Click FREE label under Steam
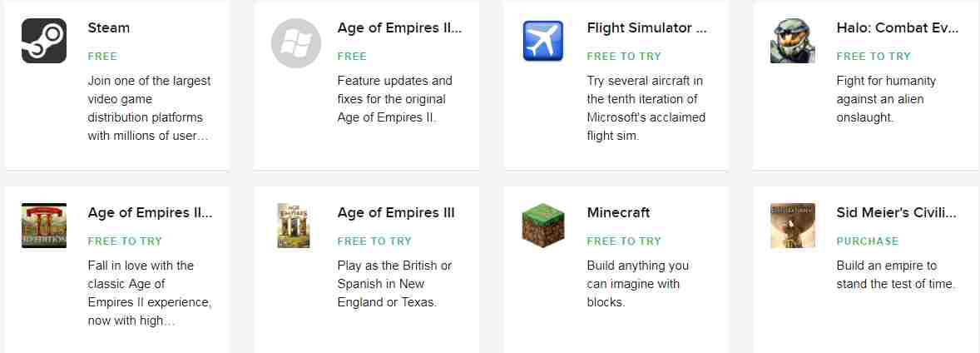980x353 pixels. click(102, 57)
